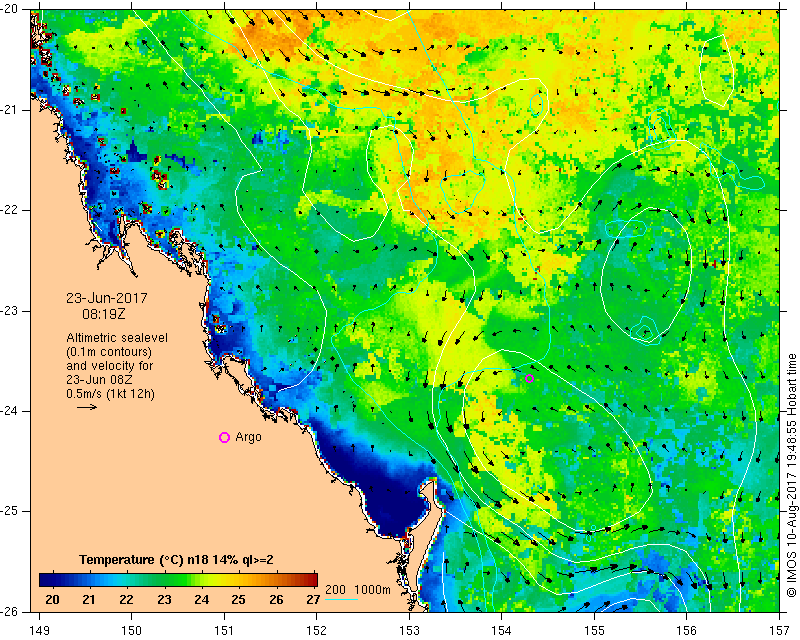This screenshot has width=800, height=640.
Task: Click the colorbar tick label '27'
Action: coord(313,599)
